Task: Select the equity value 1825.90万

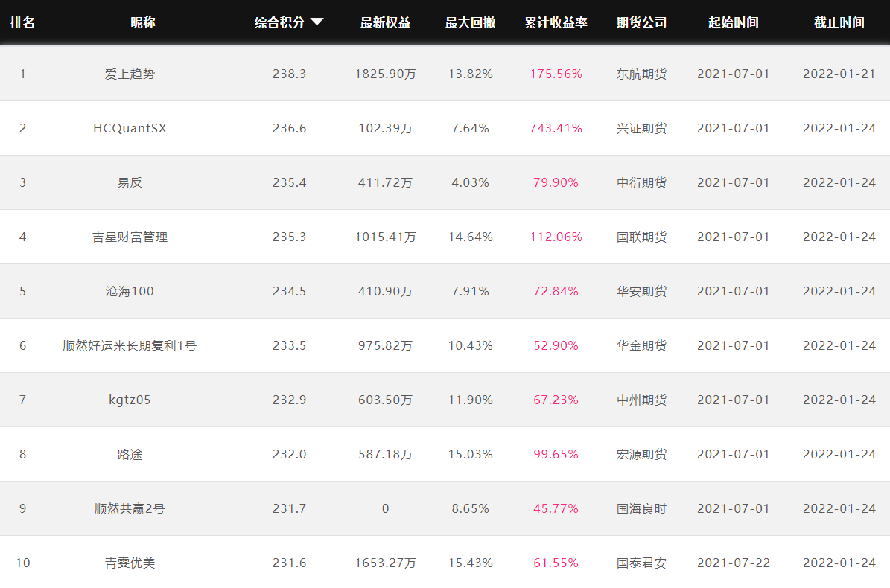Action: point(385,74)
